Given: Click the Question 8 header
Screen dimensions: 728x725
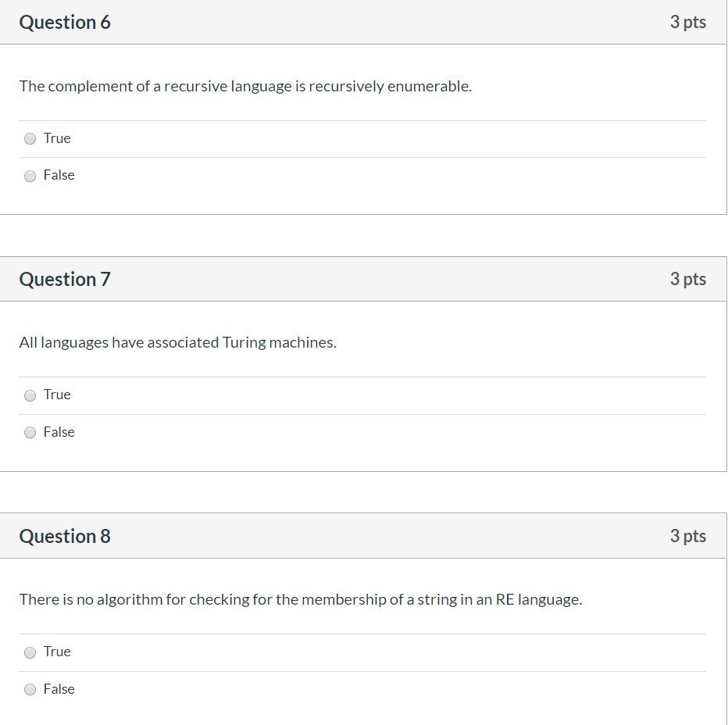Looking at the screenshot, I should tap(65, 536).
